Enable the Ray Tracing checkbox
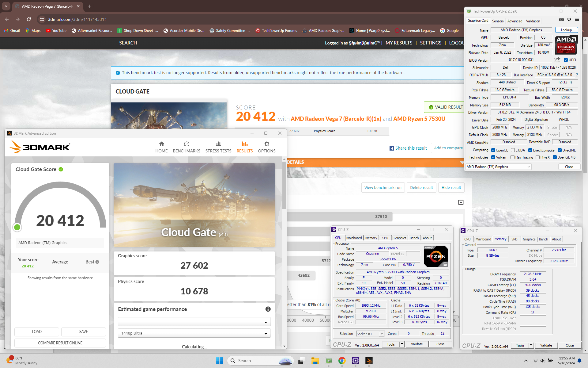Image resolution: width=588 pixels, height=368 pixels. 512,157
